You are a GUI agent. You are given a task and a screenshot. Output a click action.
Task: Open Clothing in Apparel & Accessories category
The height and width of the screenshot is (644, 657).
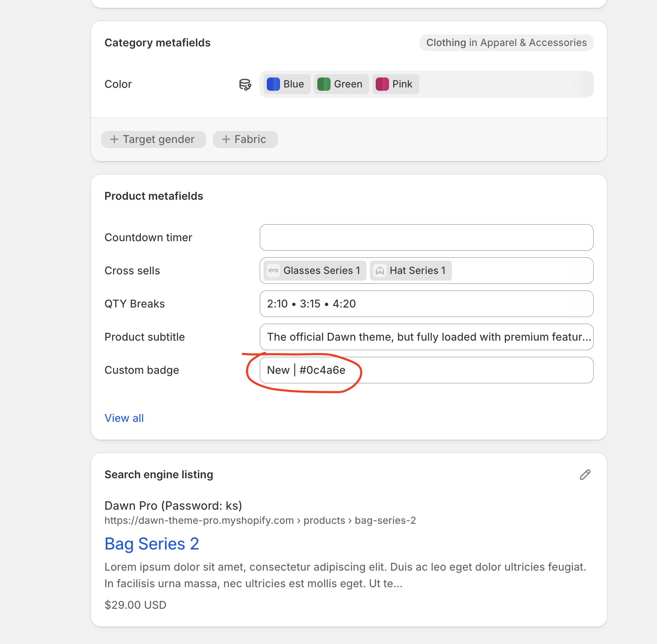[x=506, y=43]
